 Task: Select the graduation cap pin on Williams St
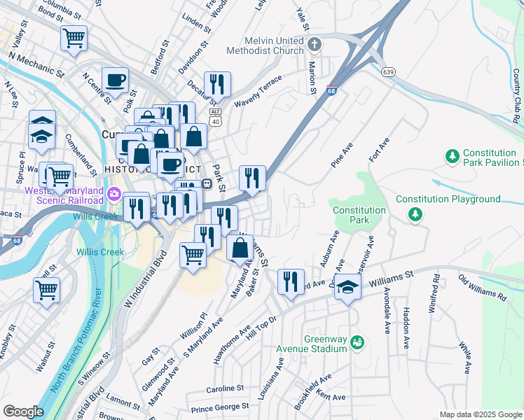347,287
